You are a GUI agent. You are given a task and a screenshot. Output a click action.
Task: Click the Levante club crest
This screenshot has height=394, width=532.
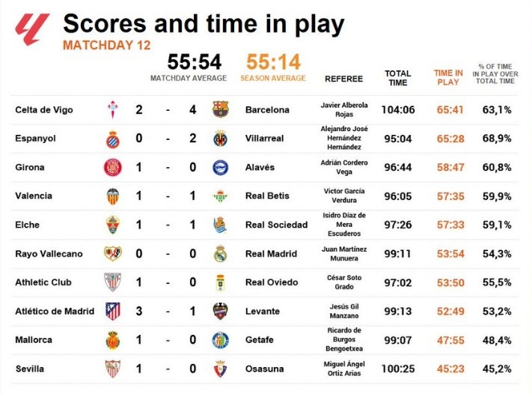tap(220, 312)
